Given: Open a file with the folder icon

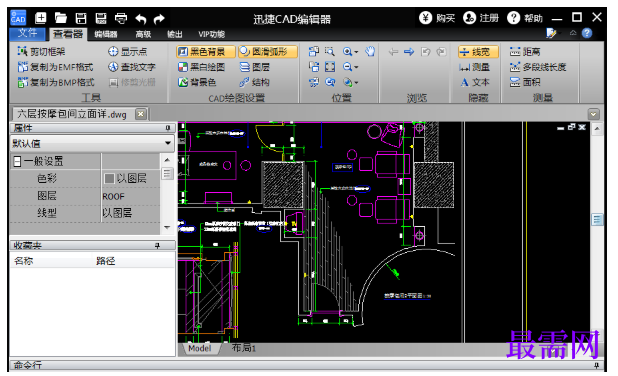Looking at the screenshot, I should click(61, 18).
